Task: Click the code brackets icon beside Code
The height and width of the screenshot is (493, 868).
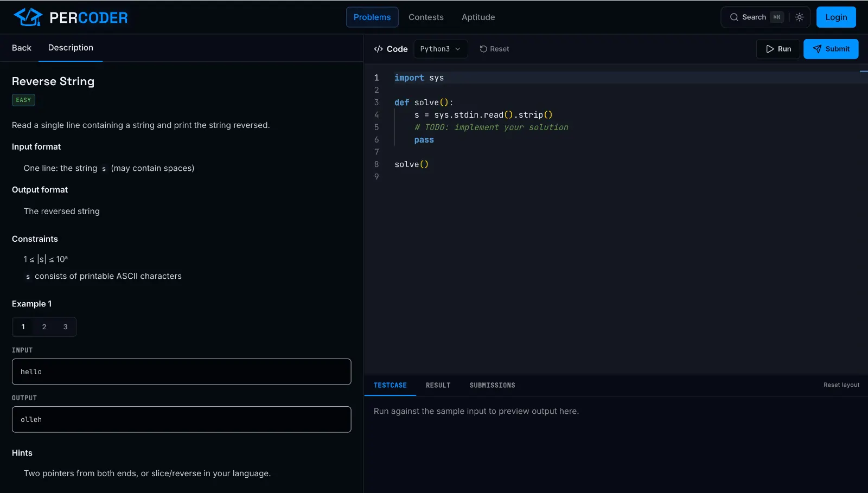Action: [378, 49]
